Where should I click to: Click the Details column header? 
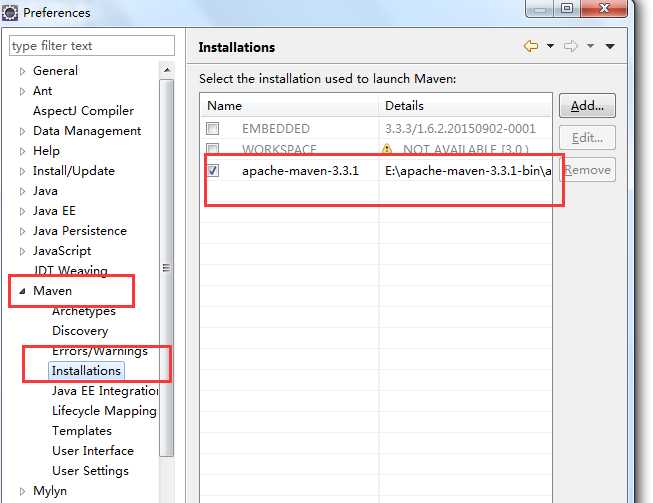[x=465, y=106]
